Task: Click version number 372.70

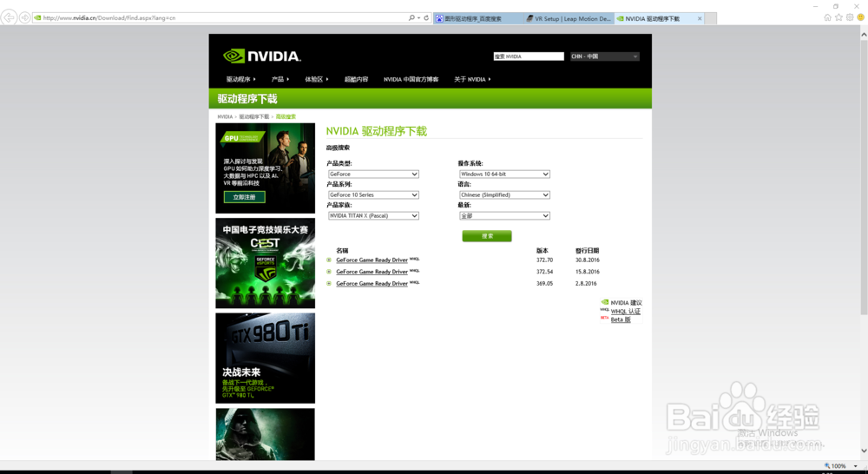Action: (544, 260)
